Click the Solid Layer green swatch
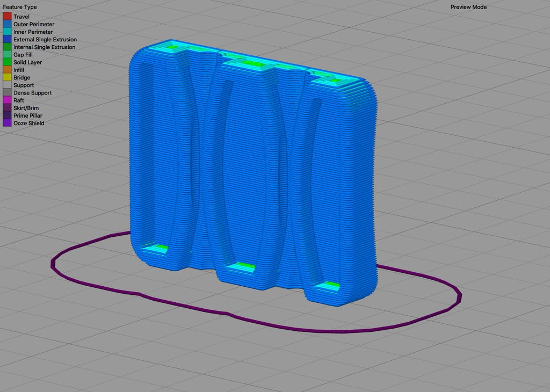The image size is (550, 392). coord(6,62)
